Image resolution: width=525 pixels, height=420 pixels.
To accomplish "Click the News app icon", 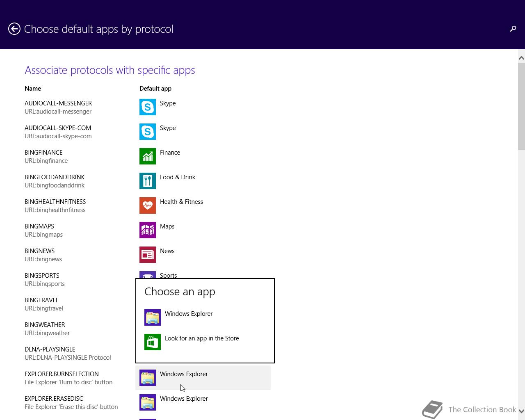I will pos(148,255).
